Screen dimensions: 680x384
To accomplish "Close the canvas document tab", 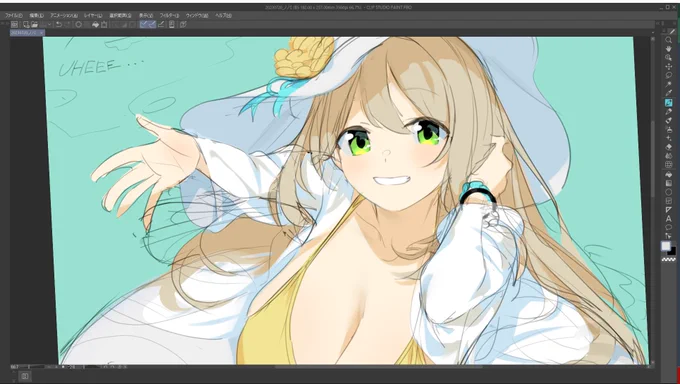I will click(x=42, y=33).
